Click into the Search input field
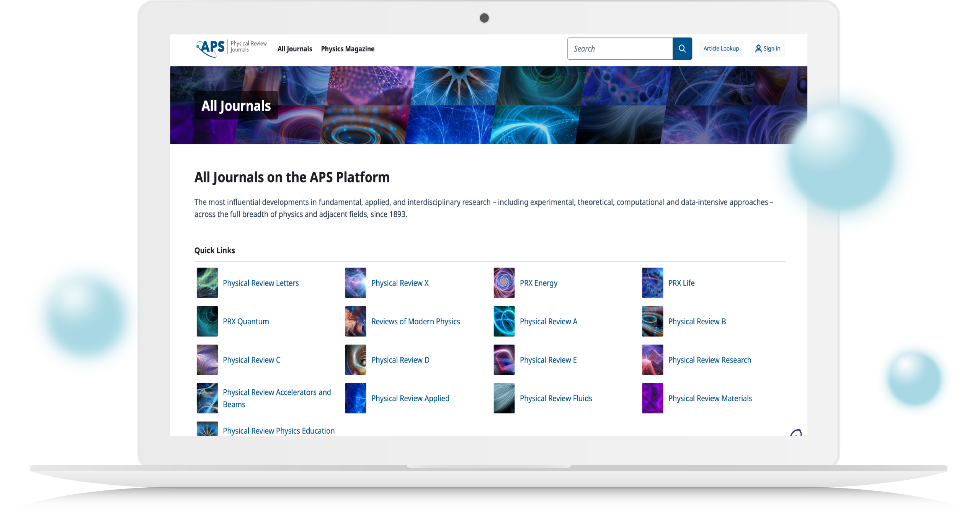The image size is (980, 513). tap(620, 49)
